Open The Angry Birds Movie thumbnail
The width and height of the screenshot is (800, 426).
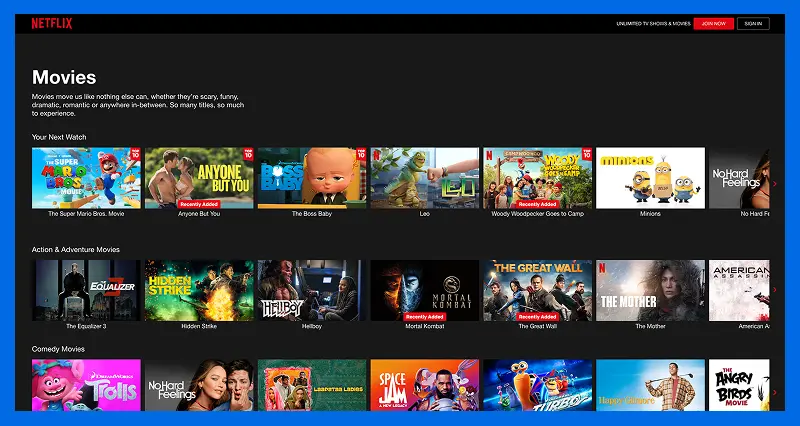(x=739, y=385)
